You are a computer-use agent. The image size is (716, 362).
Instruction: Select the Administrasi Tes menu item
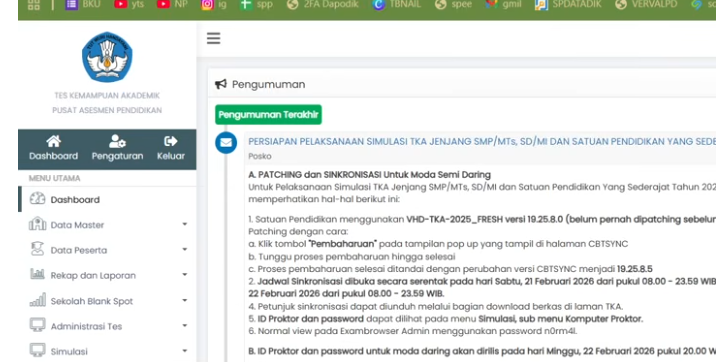[107, 326]
